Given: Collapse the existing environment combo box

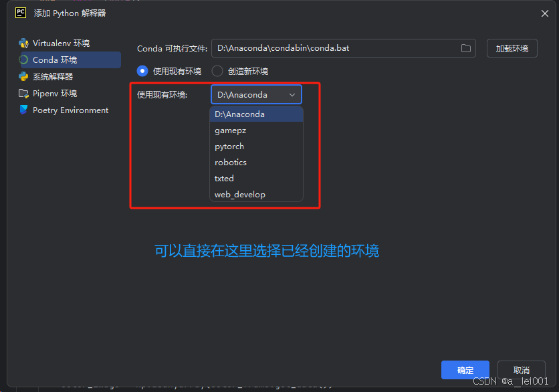Looking at the screenshot, I should (256, 94).
